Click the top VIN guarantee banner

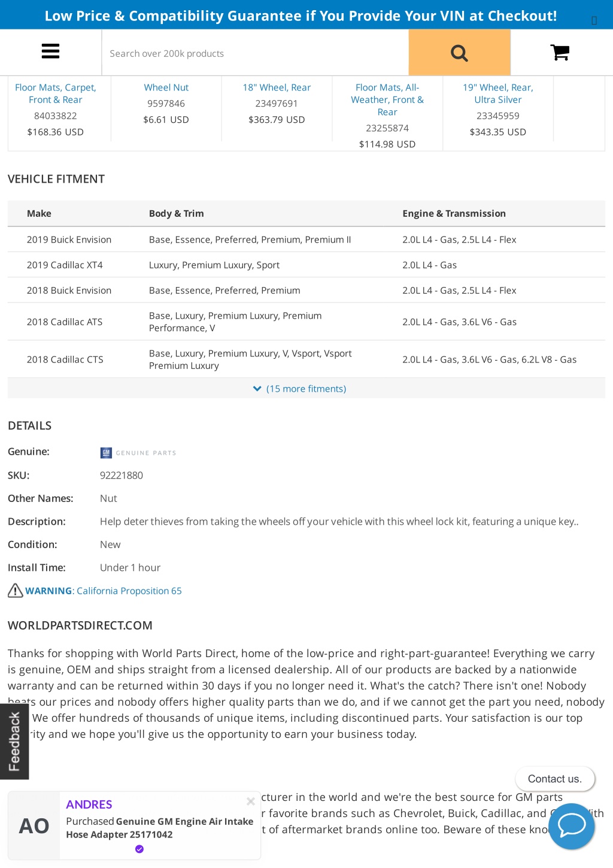pyautogui.click(x=301, y=16)
